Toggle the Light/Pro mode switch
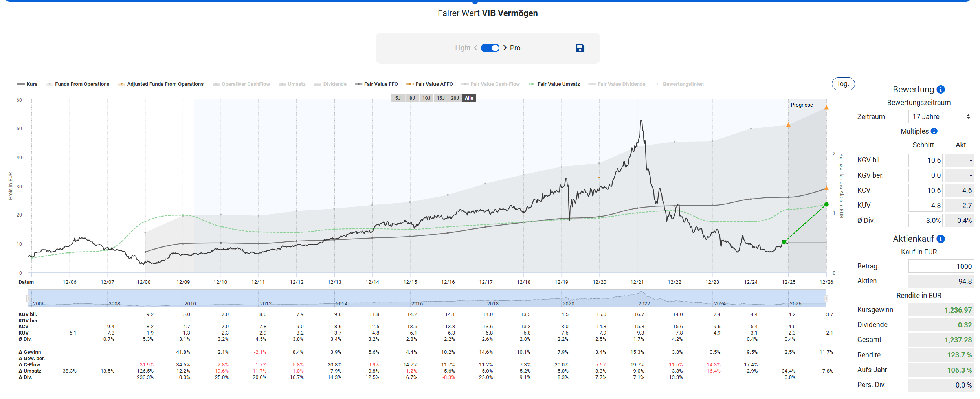This screenshot has width=980, height=399. click(490, 48)
